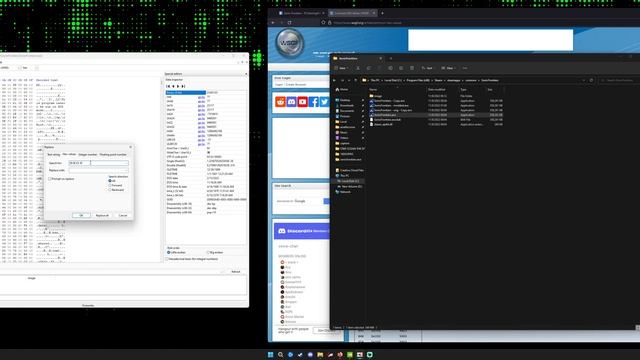Open Pictures in Explorer sidebar
This screenshot has height=360, width=640.
[343, 116]
